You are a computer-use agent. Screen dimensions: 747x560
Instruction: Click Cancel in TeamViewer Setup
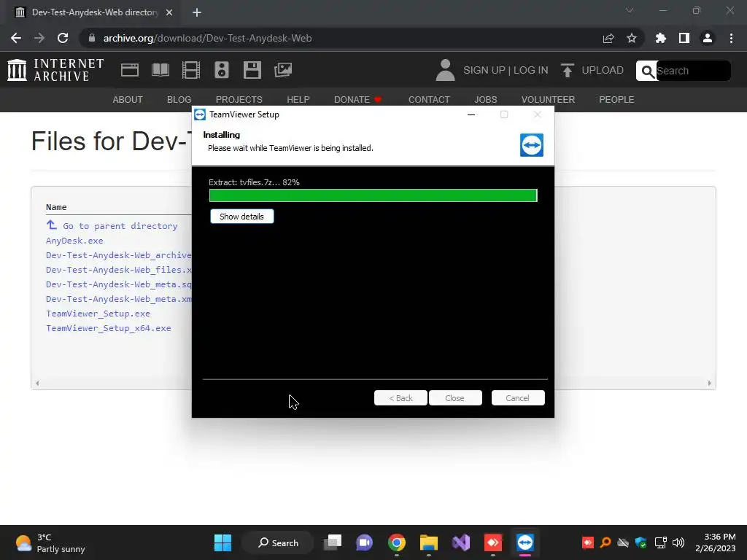point(518,398)
